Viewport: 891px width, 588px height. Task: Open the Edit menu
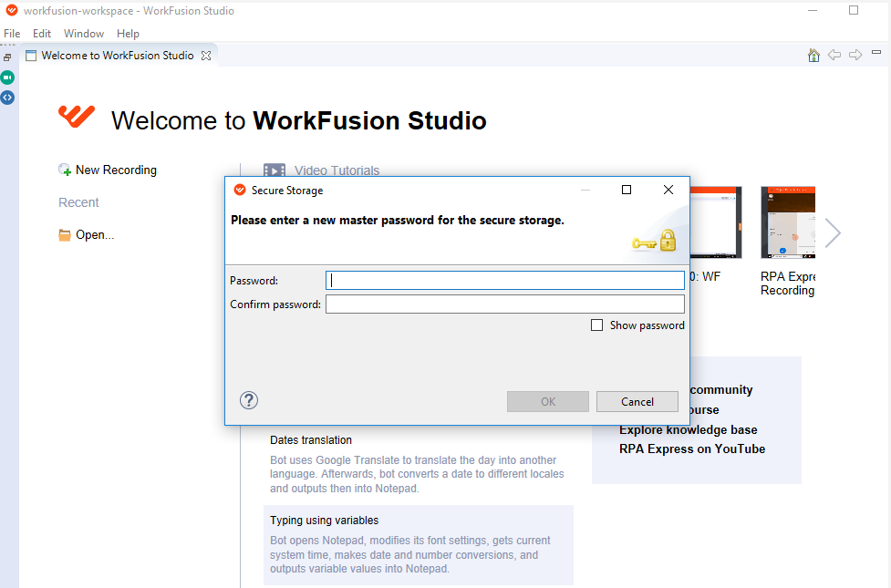click(x=42, y=34)
